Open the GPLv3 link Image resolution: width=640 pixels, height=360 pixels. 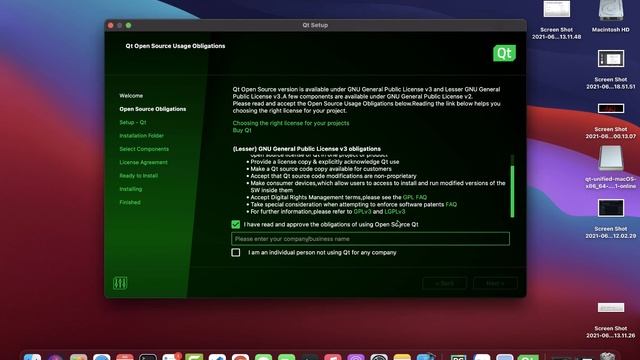click(362, 211)
